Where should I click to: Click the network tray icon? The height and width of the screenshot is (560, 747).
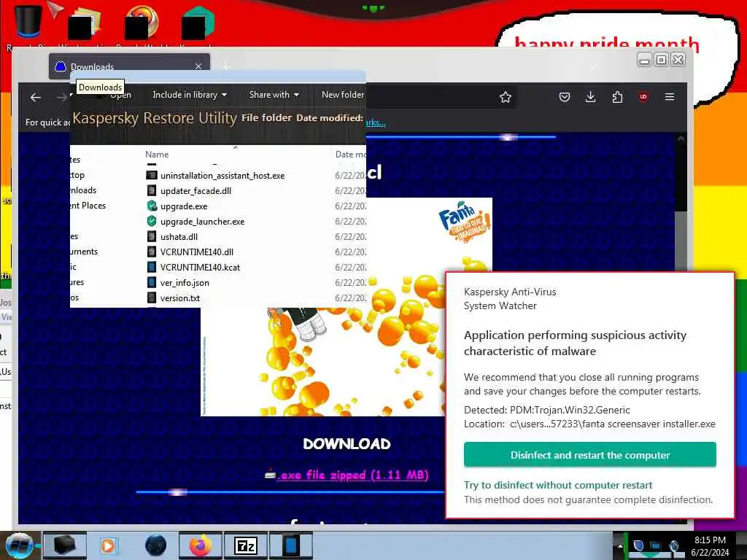tap(656, 545)
